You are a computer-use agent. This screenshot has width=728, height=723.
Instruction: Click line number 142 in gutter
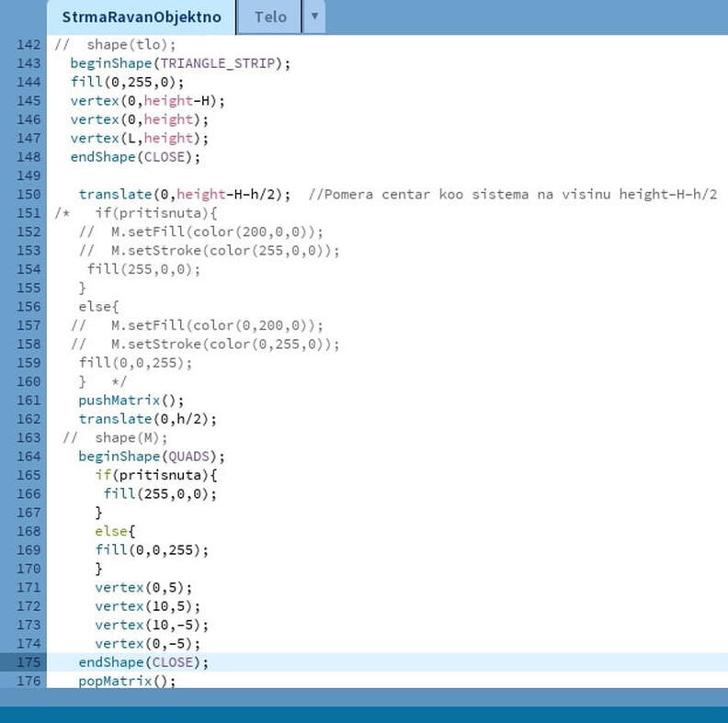point(28,44)
